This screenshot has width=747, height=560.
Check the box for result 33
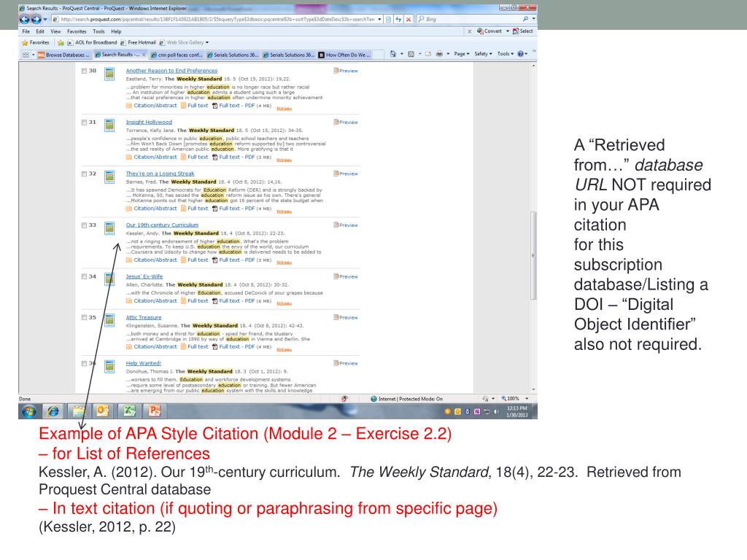tap(85, 225)
